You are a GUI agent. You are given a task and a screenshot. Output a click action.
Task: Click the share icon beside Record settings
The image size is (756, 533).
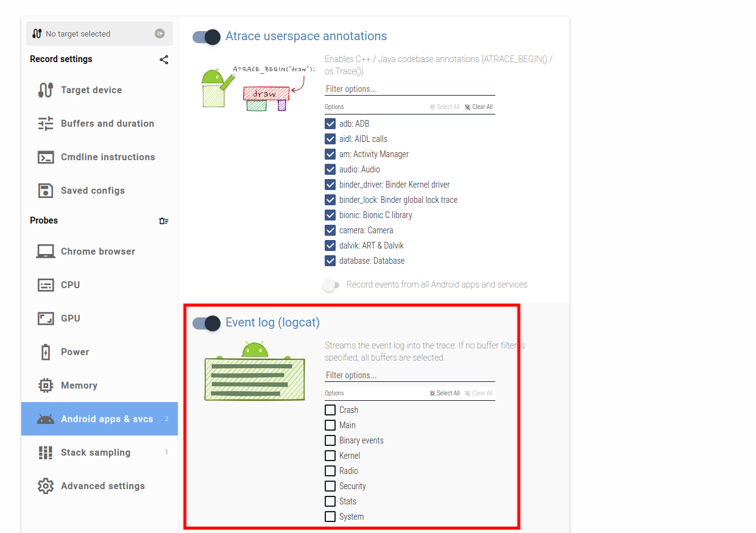click(x=164, y=60)
